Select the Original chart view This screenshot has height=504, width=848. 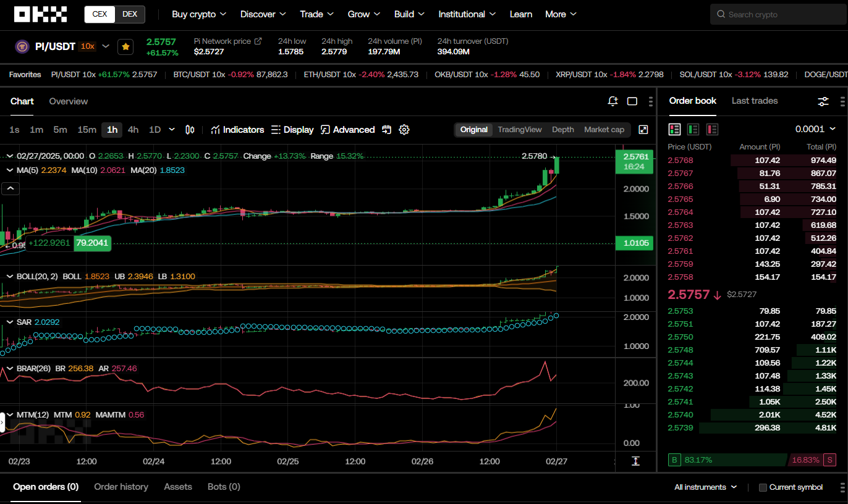pos(474,130)
